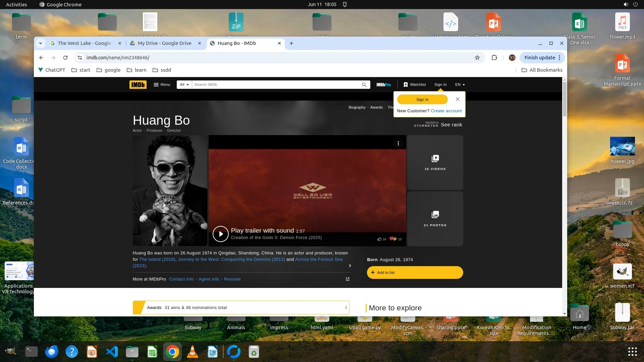Screen dimensions: 644x362
Task: Bookmark page with star icon
Action: click(x=477, y=58)
